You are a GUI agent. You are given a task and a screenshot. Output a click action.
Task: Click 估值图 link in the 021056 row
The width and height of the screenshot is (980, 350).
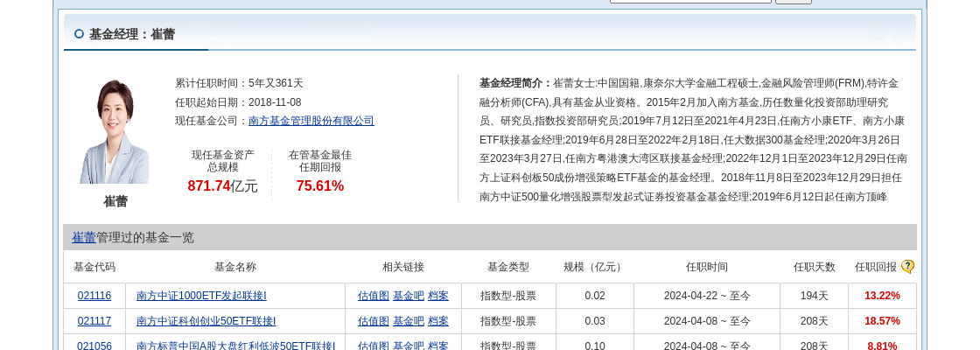[x=373, y=346]
